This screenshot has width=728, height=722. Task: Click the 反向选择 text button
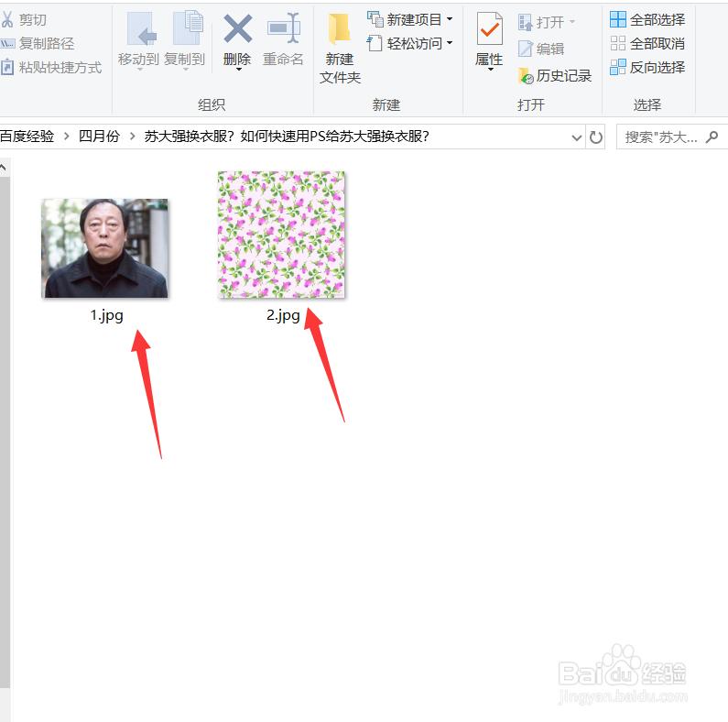[657, 68]
